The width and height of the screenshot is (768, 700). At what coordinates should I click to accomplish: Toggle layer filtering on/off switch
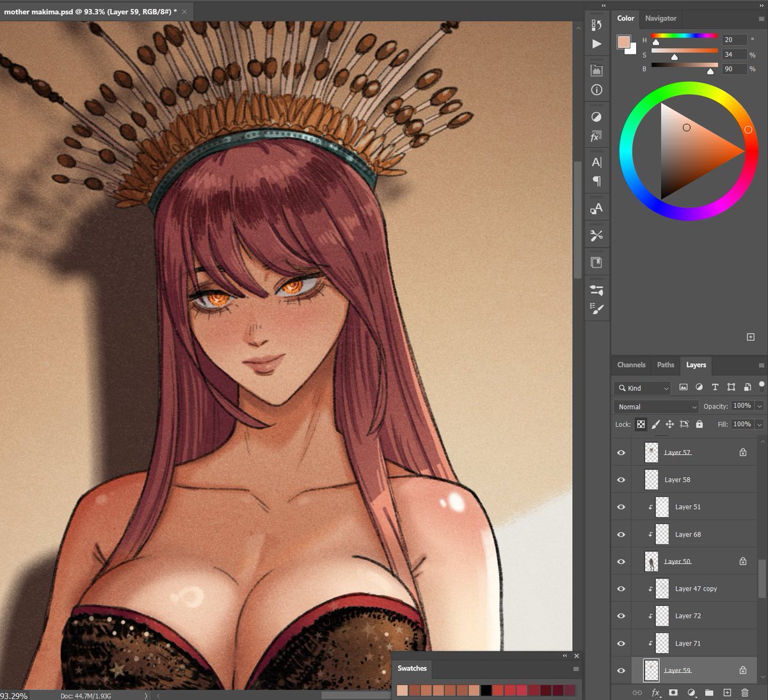[x=762, y=385]
